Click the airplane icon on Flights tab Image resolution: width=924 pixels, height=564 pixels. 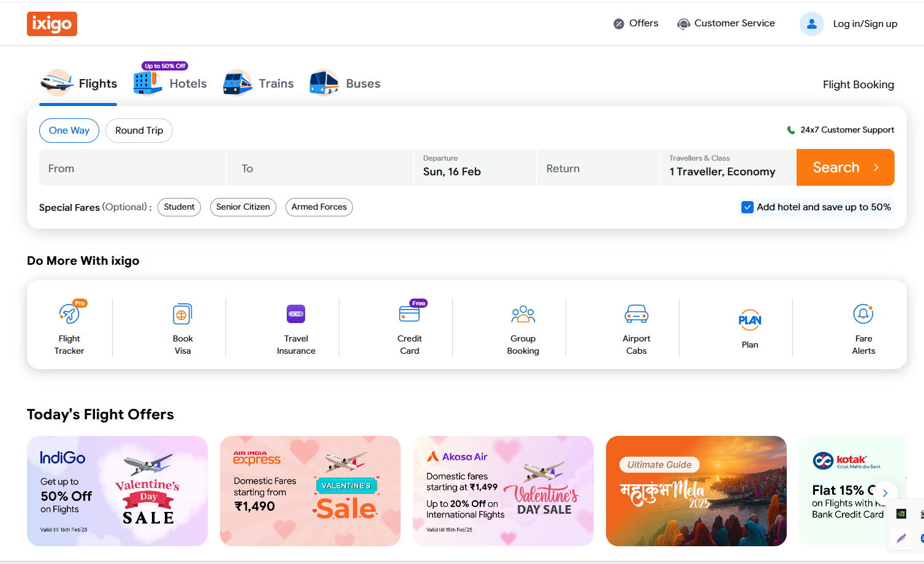(x=57, y=83)
